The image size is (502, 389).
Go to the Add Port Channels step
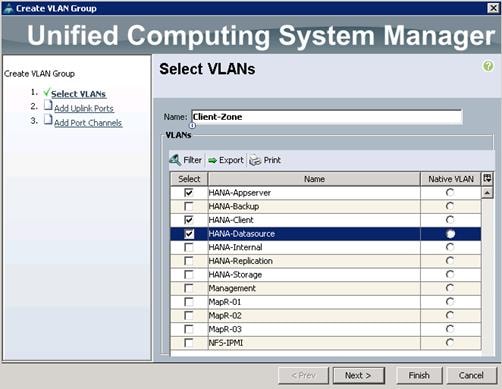[x=88, y=123]
